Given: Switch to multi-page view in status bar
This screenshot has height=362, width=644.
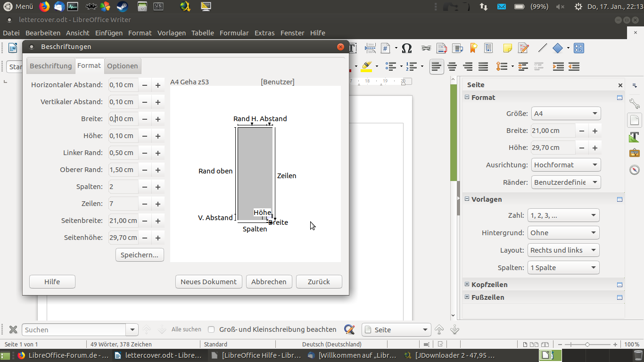Looking at the screenshot, I should [x=534, y=345].
